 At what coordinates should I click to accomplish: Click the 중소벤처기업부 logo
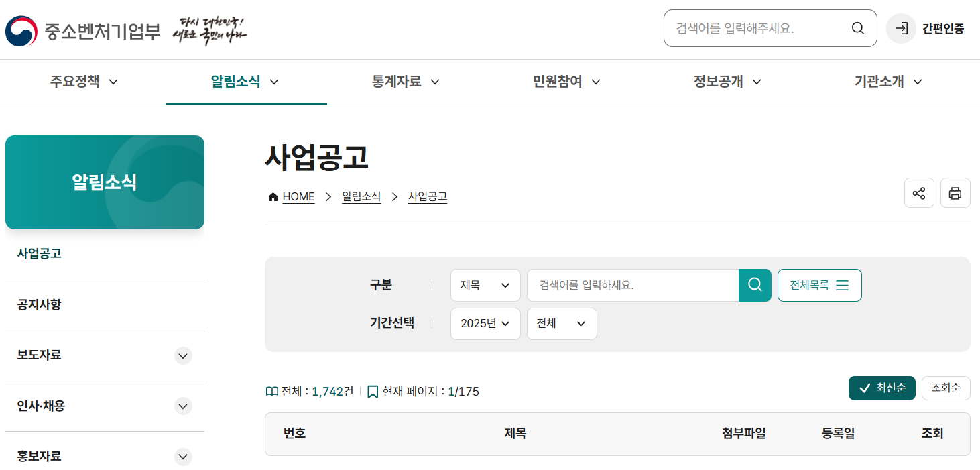tap(84, 30)
